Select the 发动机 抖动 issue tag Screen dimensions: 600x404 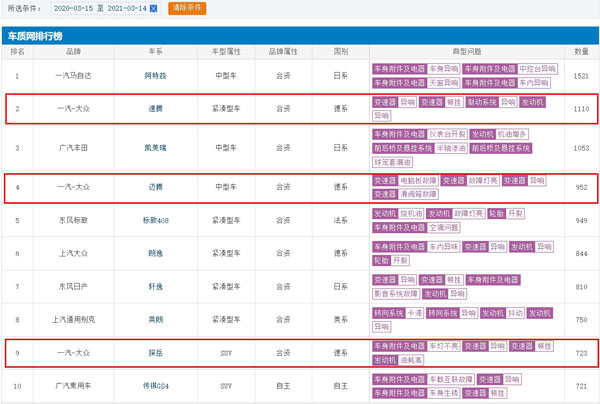coord(502,313)
